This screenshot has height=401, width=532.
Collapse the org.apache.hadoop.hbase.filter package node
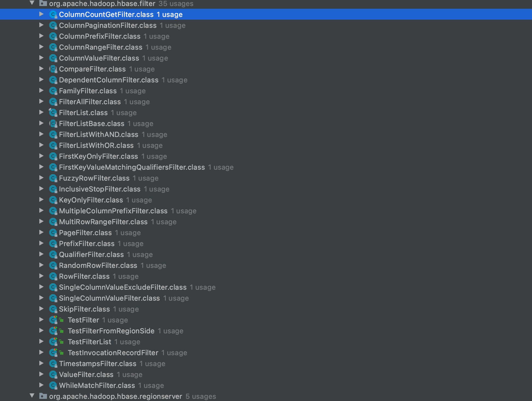[x=32, y=3]
